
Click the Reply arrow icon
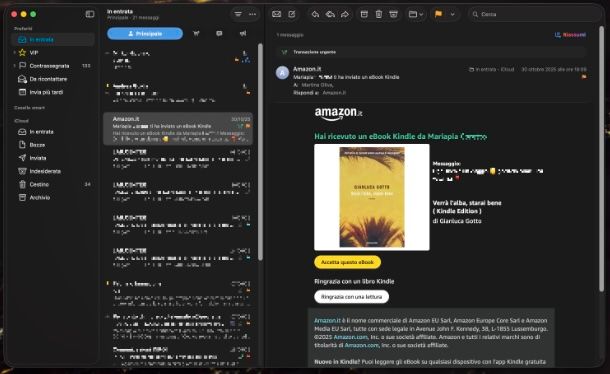tap(315, 14)
